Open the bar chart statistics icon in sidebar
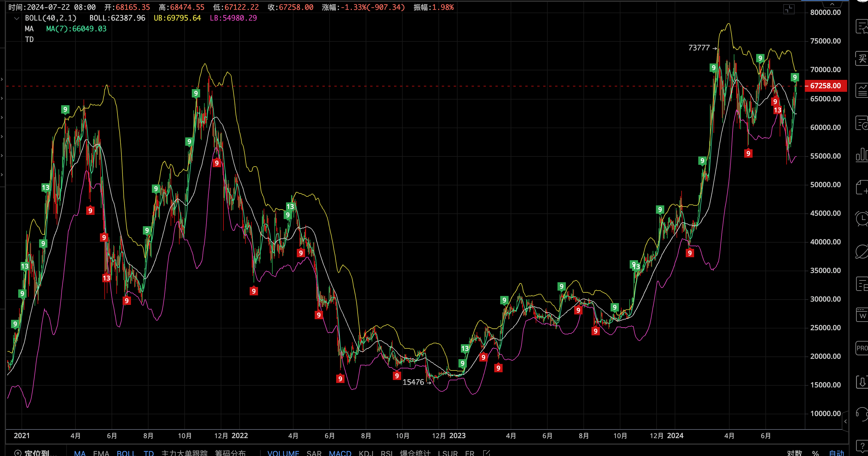Image resolution: width=868 pixels, height=456 pixels. pyautogui.click(x=862, y=155)
